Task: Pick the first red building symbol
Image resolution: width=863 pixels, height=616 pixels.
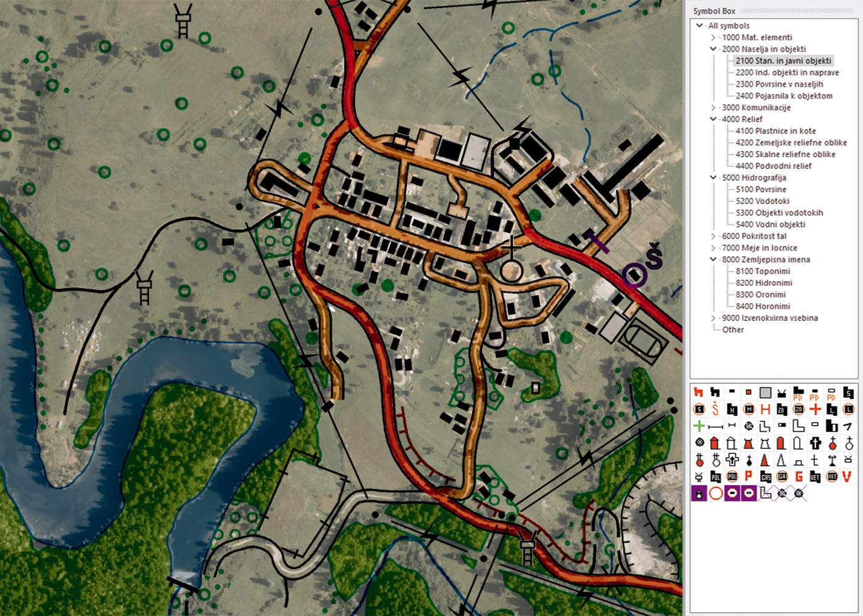Action: 698,392
